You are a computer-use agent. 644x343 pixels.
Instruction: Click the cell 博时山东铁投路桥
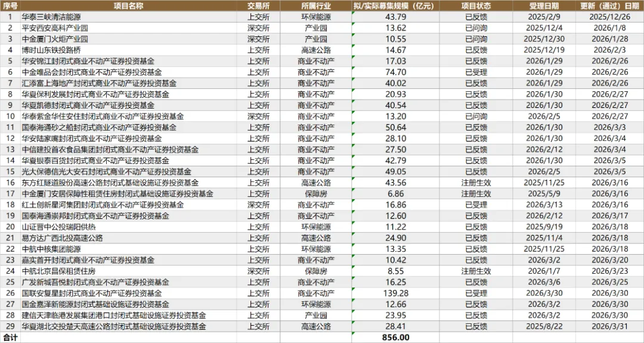(129, 50)
